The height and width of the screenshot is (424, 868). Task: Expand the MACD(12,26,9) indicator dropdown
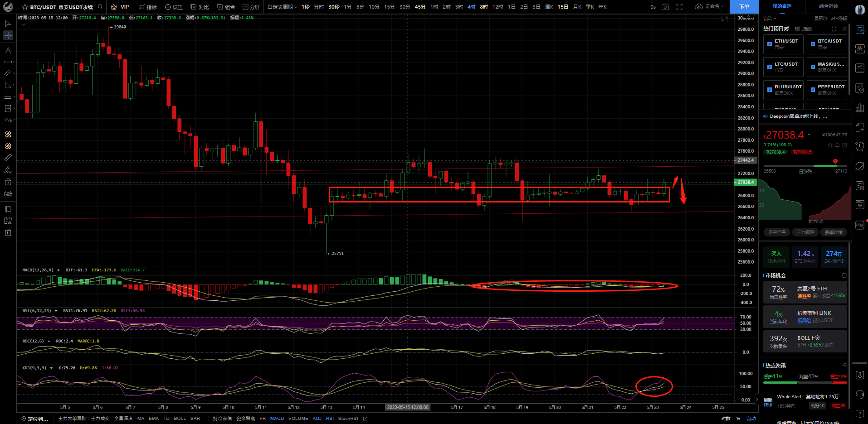[59, 270]
